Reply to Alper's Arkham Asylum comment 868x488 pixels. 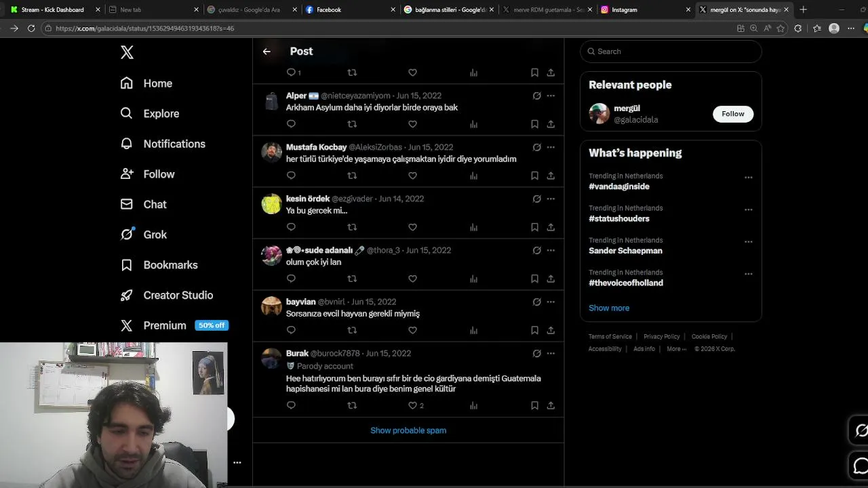click(291, 124)
